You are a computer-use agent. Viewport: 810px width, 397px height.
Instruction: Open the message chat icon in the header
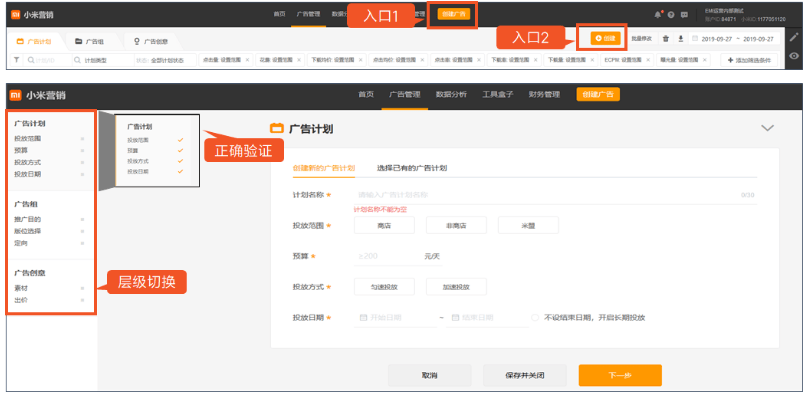click(x=684, y=14)
